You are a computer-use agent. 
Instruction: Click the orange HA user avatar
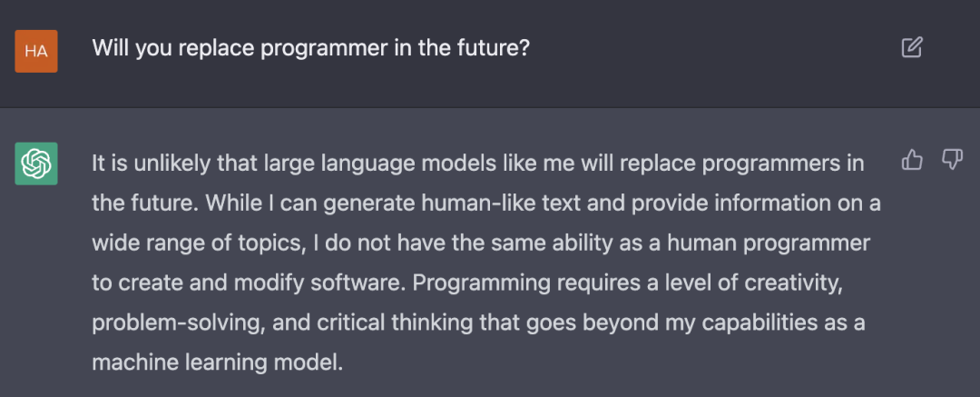point(36,51)
